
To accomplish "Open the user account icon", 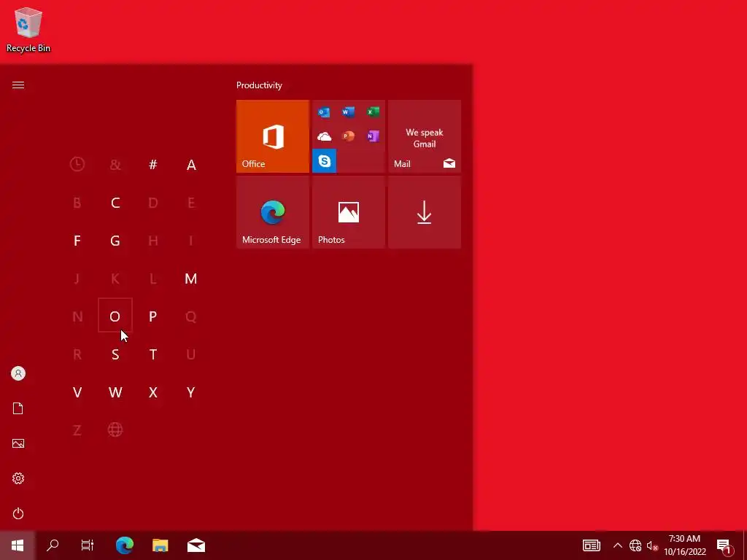I will click(18, 373).
